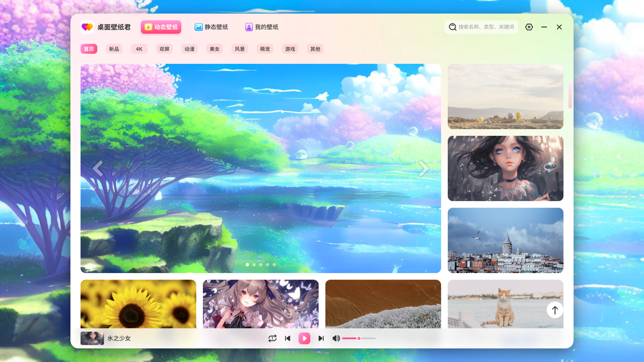Go back using the carousel left arrow

(x=99, y=168)
